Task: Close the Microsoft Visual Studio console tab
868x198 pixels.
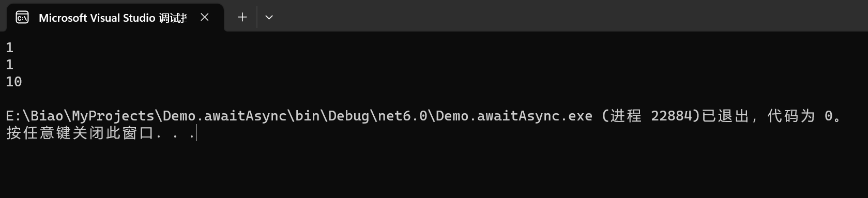Action: click(205, 18)
